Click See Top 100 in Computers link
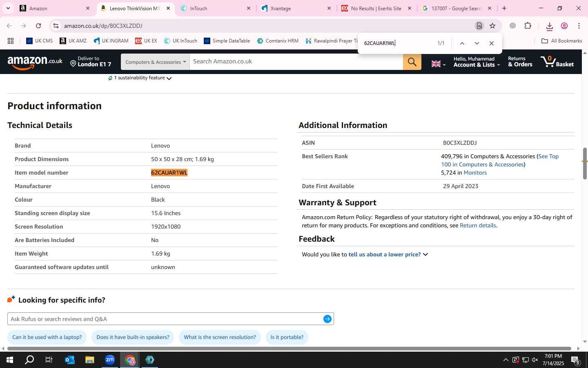This screenshot has width=588, height=368. [x=500, y=160]
